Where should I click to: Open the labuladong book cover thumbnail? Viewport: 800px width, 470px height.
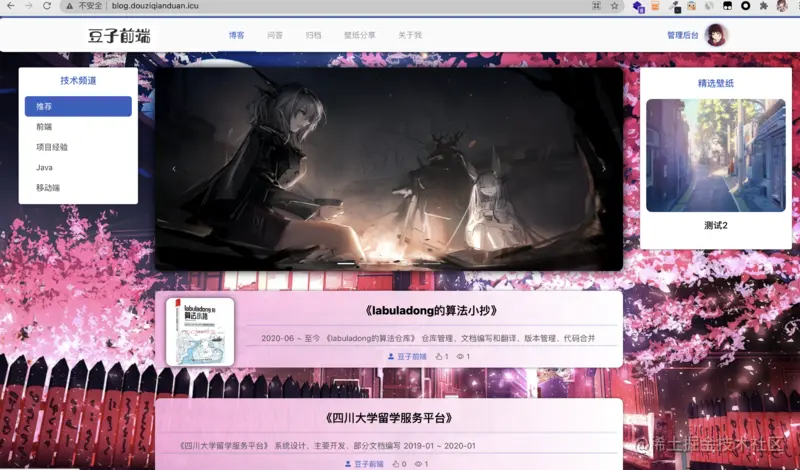[200, 332]
